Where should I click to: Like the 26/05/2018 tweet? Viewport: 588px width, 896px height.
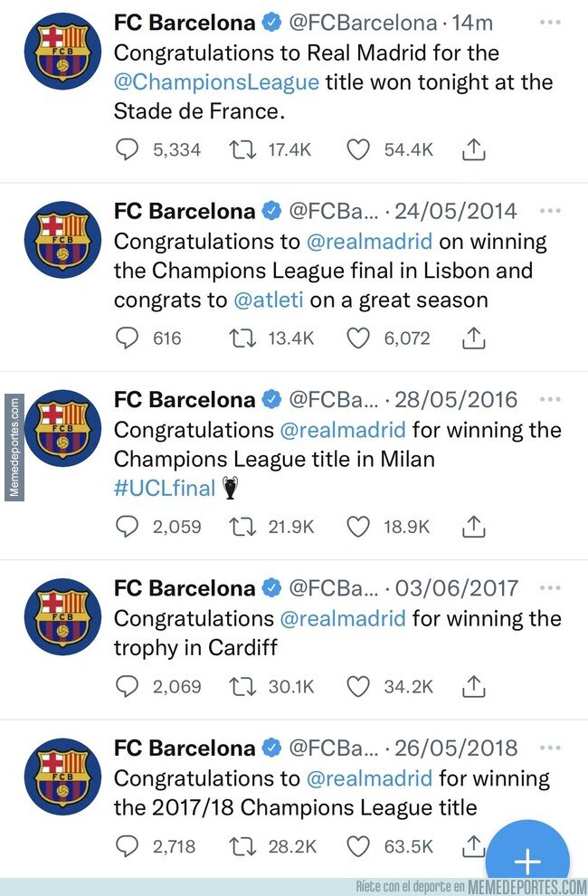click(359, 846)
